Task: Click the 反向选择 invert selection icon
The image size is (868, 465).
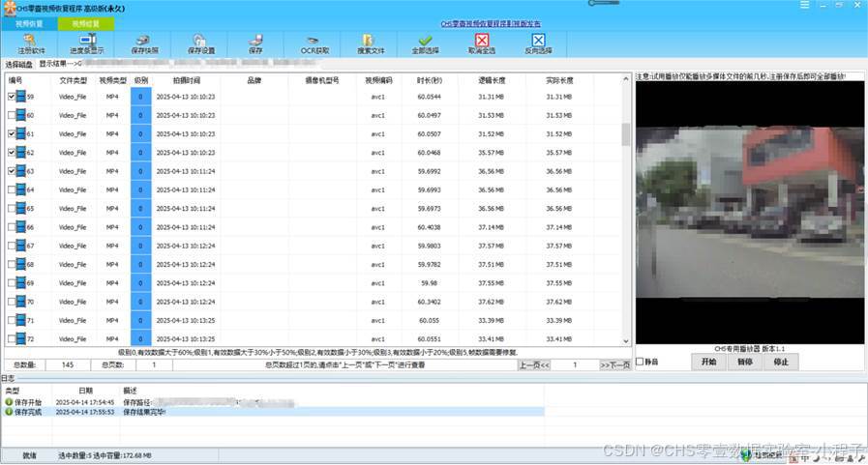Action: coord(538,40)
